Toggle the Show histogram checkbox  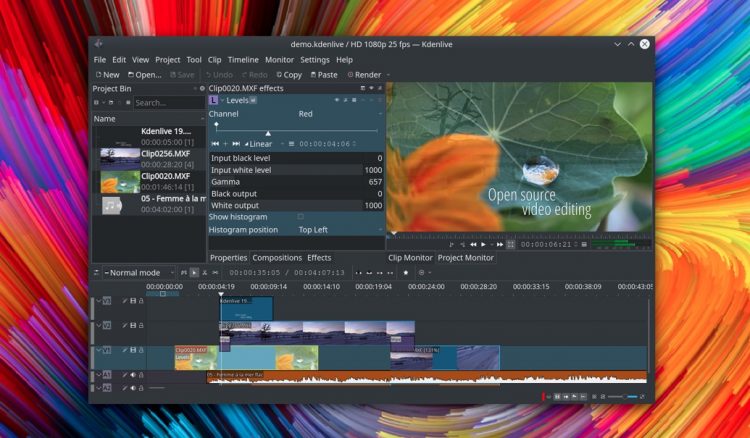click(x=300, y=217)
